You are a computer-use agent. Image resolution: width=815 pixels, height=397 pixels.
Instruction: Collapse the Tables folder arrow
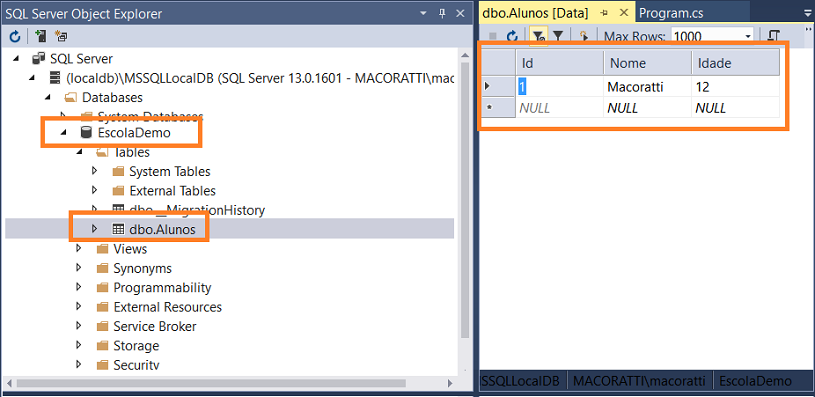pyautogui.click(x=79, y=152)
